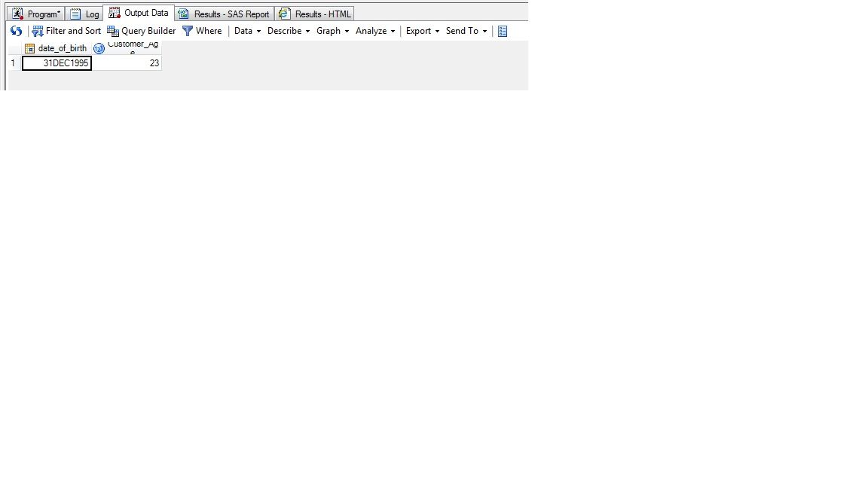Open the Export dropdown menu
Screen dimensions: 868x488
[x=420, y=31]
